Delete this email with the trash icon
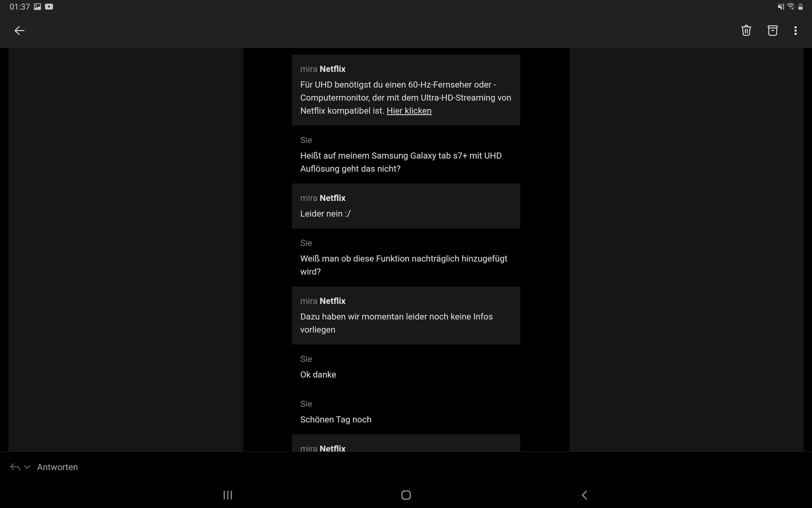This screenshot has width=812, height=508. [x=746, y=30]
